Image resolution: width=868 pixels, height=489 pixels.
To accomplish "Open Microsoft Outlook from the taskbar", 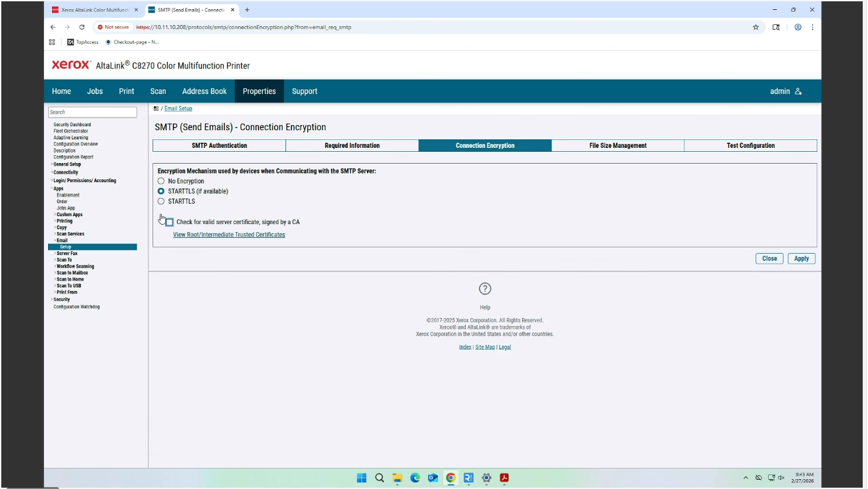I will 433,478.
